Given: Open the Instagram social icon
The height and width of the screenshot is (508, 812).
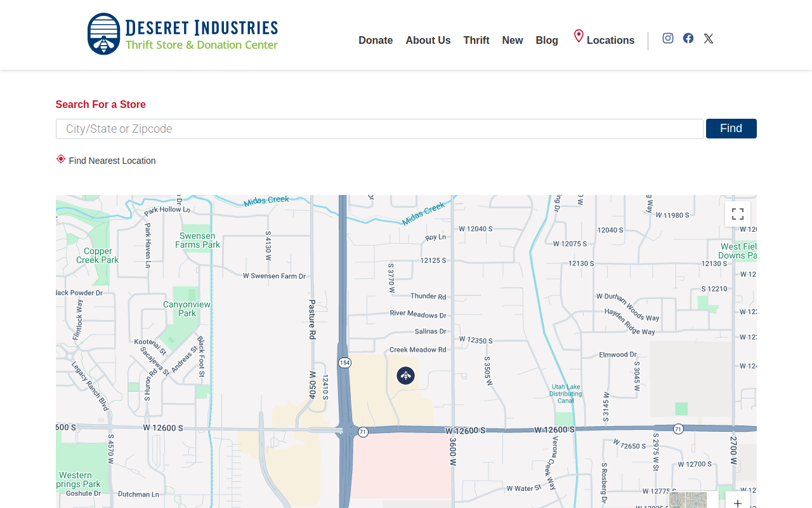Looking at the screenshot, I should tap(668, 38).
